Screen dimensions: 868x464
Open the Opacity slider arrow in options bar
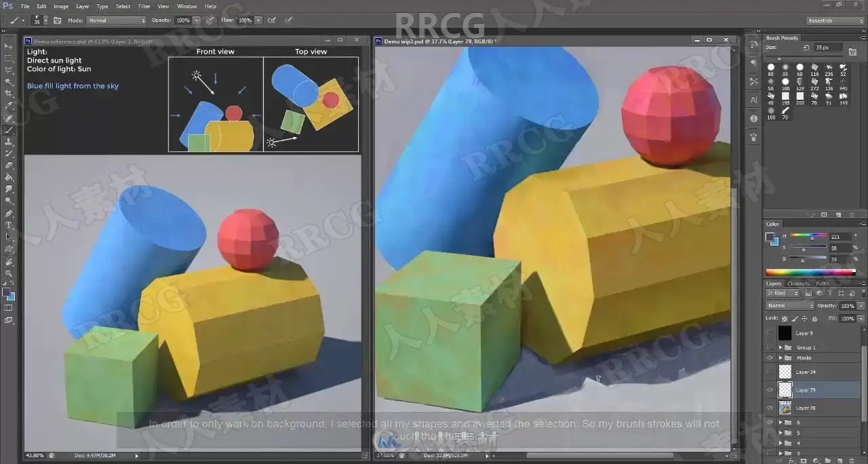click(x=197, y=20)
